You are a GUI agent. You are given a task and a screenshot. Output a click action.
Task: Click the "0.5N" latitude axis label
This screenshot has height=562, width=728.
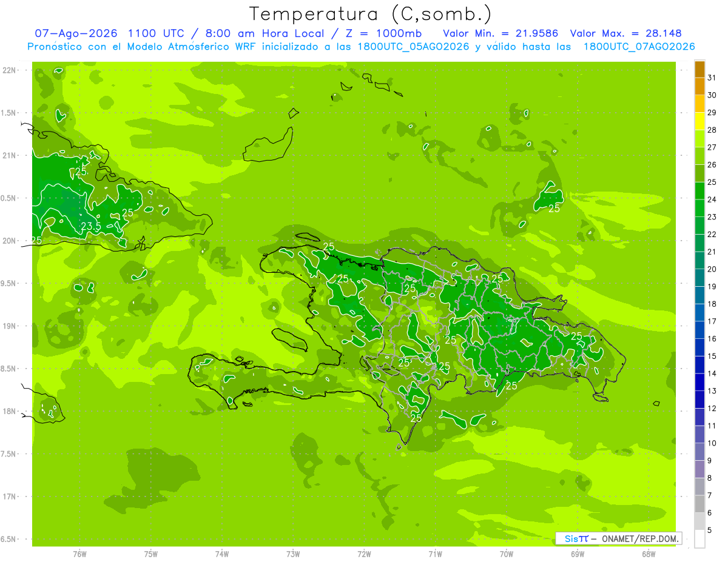[x=9, y=198]
